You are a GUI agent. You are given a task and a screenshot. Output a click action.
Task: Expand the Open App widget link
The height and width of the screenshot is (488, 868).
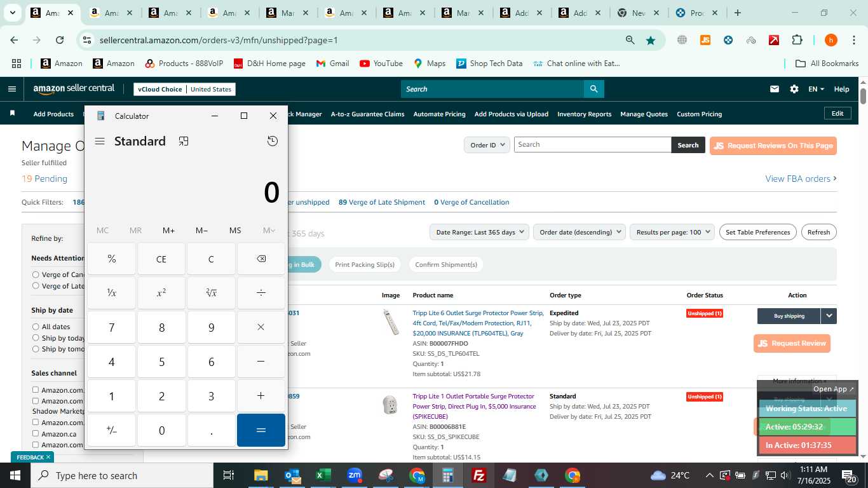click(834, 389)
